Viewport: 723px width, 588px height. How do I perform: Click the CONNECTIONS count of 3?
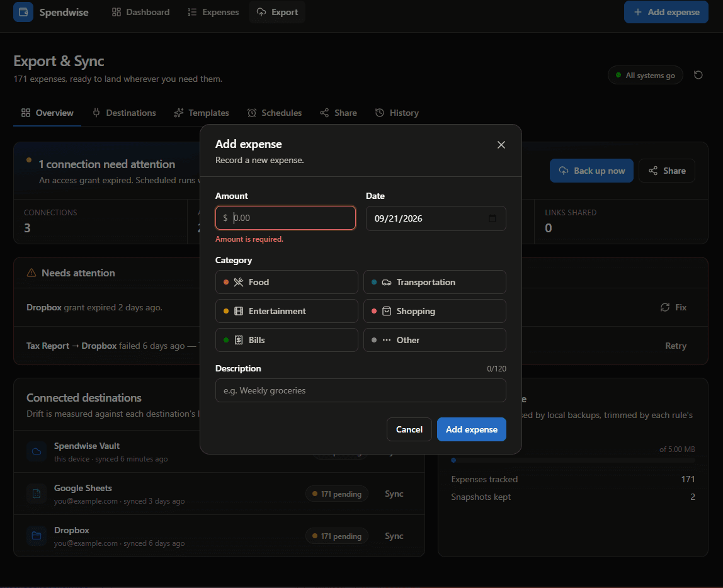27,228
